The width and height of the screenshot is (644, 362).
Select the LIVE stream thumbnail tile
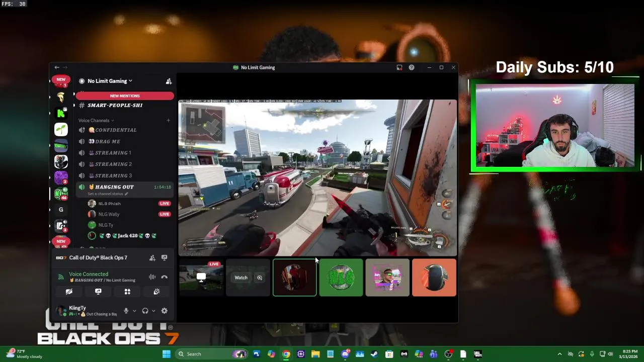[201, 278]
